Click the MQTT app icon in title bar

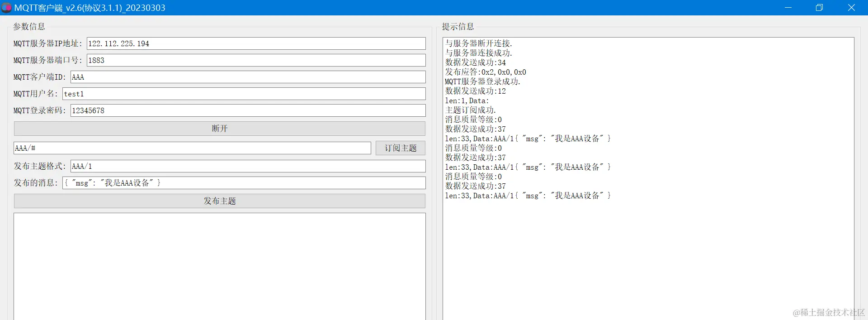coord(6,8)
